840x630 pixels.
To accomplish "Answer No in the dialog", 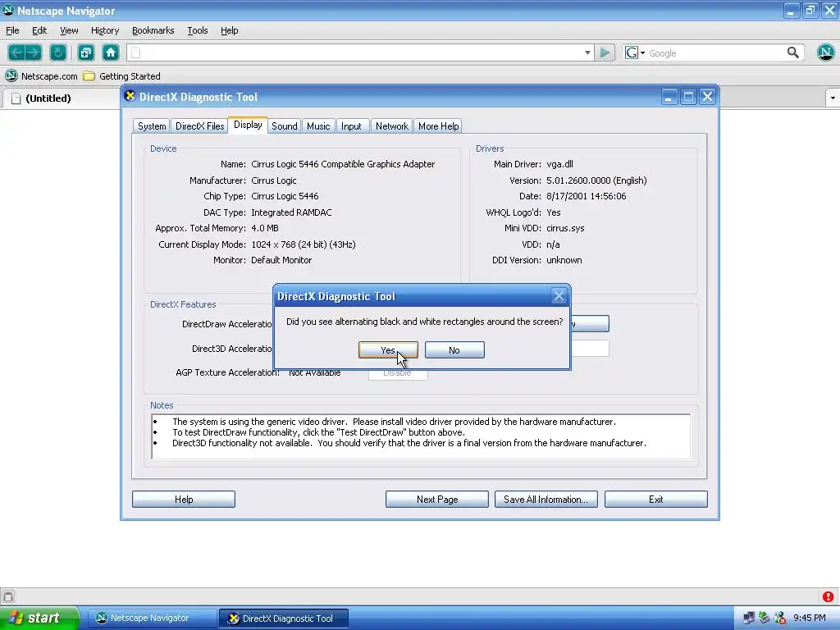I will coord(454,349).
